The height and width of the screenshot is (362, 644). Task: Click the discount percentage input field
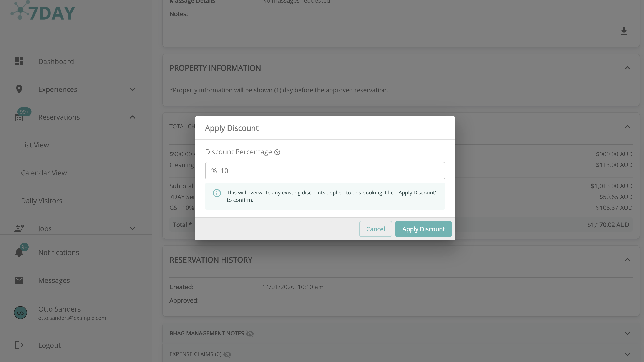(x=325, y=171)
